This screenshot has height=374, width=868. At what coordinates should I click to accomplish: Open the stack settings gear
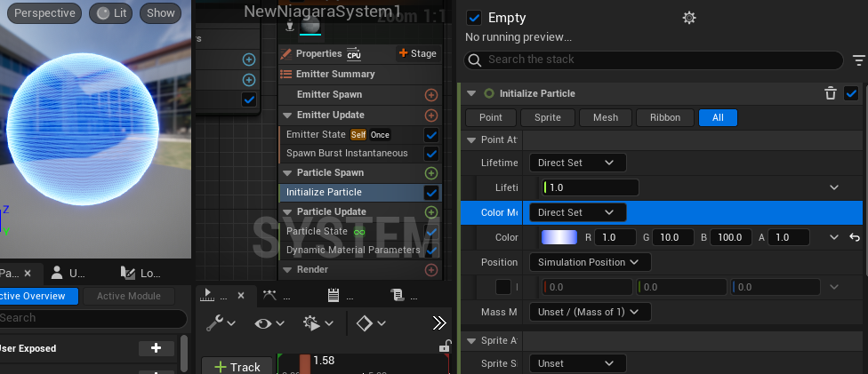(689, 19)
